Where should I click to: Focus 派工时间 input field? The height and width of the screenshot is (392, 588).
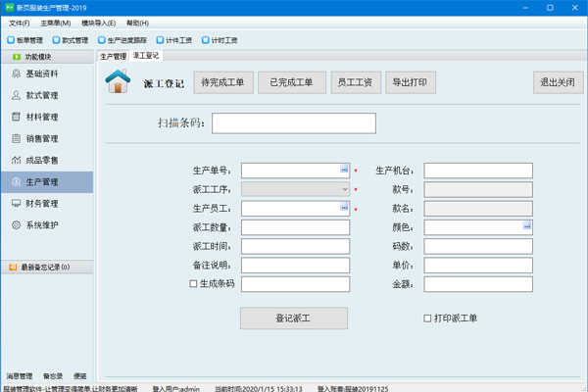click(x=296, y=246)
